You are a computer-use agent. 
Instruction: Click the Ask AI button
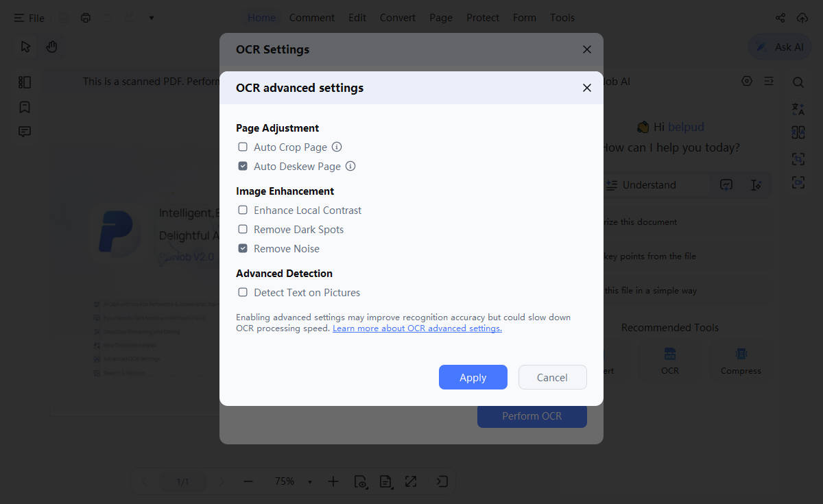(780, 47)
